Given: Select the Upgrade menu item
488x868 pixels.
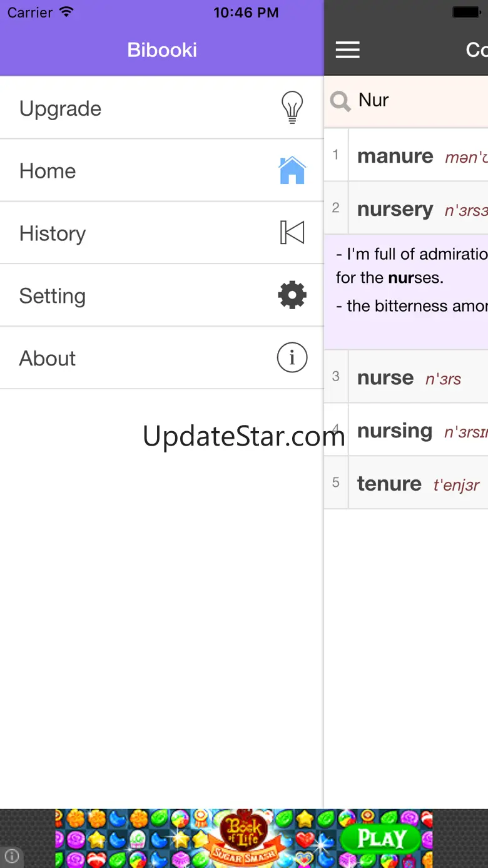Looking at the screenshot, I should [61, 108].
